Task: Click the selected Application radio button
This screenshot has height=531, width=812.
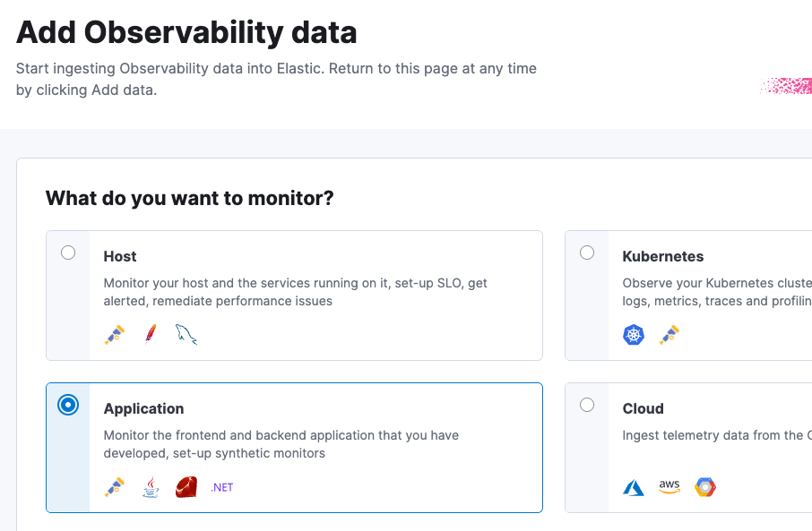Action: click(68, 405)
